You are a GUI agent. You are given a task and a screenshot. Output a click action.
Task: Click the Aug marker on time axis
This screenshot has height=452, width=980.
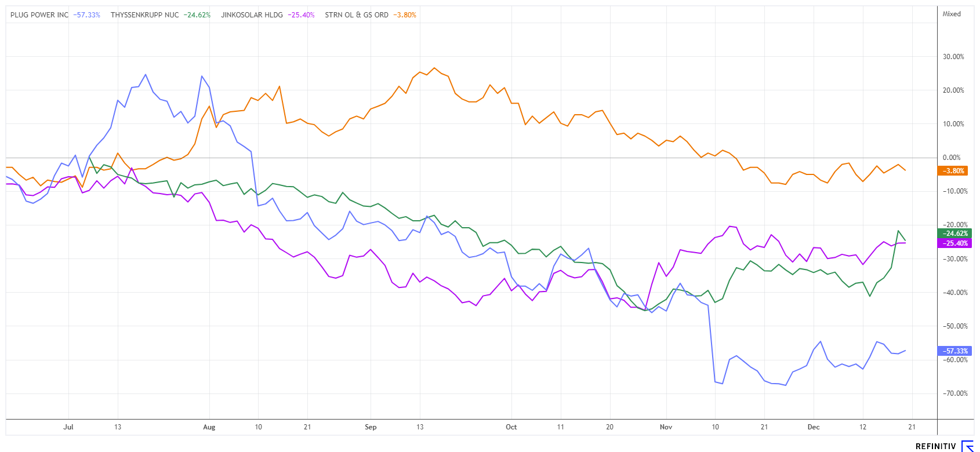209,427
